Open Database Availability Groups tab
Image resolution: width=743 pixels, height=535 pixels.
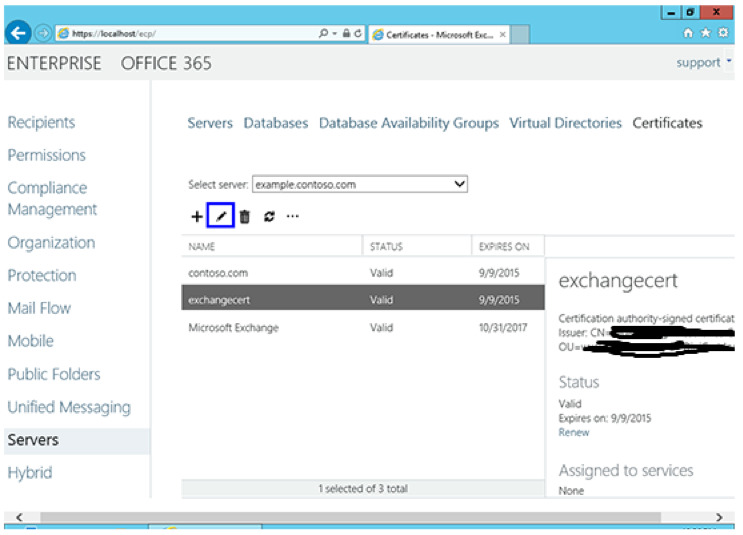click(408, 123)
